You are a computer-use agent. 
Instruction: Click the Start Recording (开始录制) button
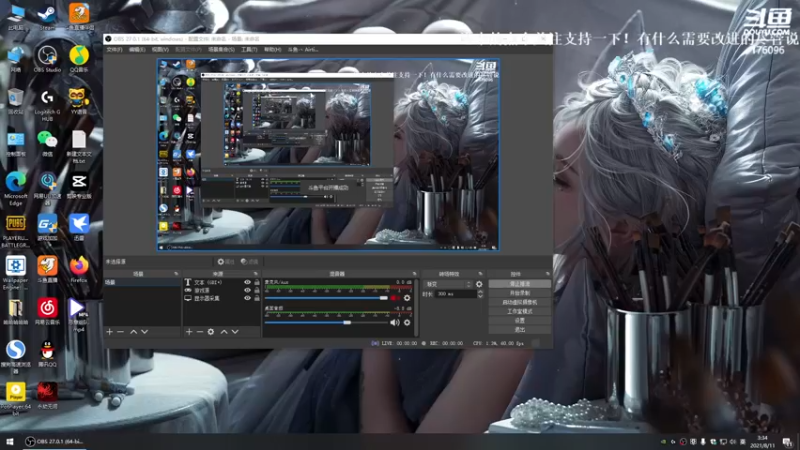pyautogui.click(x=519, y=293)
